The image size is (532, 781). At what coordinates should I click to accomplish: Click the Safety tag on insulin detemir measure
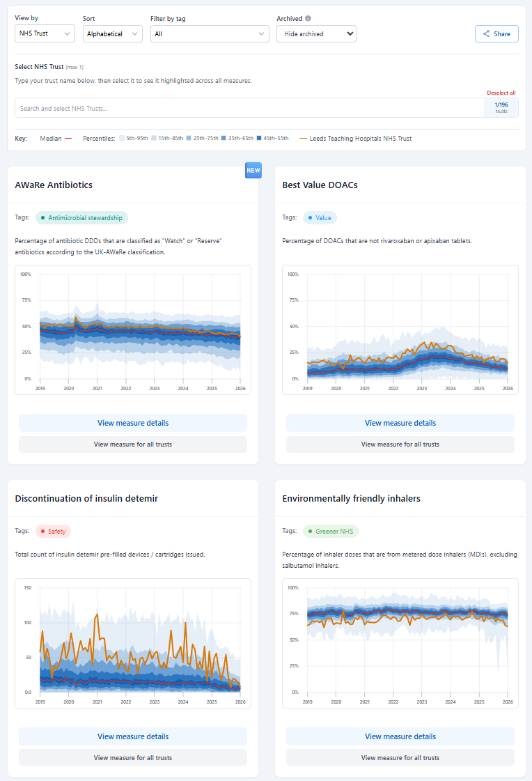53,531
